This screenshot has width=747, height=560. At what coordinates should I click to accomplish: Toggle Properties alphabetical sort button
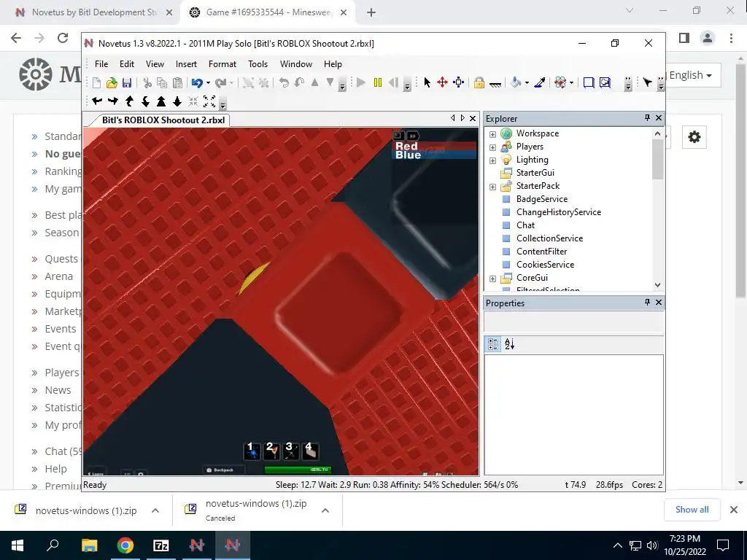(x=509, y=344)
